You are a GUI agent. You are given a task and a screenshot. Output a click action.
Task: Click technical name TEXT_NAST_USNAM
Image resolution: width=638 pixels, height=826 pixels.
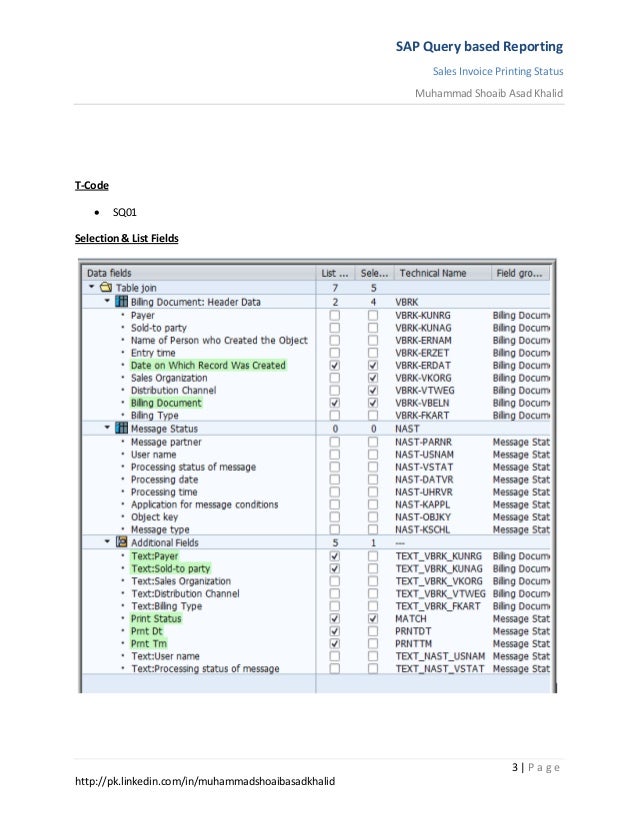[x=440, y=656]
